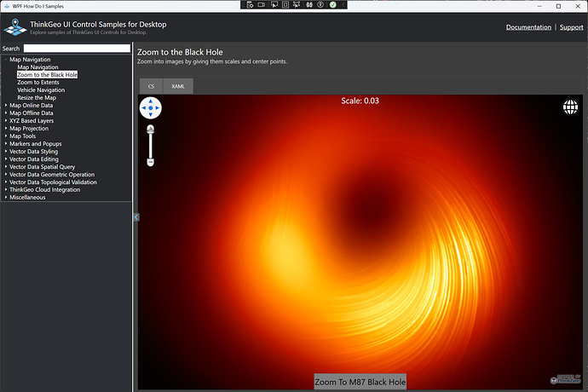
Task: Click the Scale: 0.03 label
Action: tap(360, 101)
